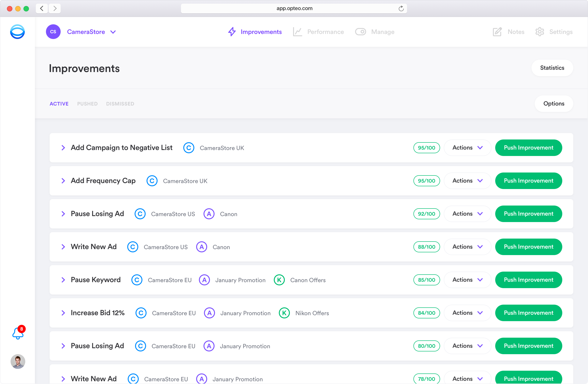Click campaign C icon in Write New Ad US row
Image resolution: width=588 pixels, height=384 pixels.
[x=133, y=247]
